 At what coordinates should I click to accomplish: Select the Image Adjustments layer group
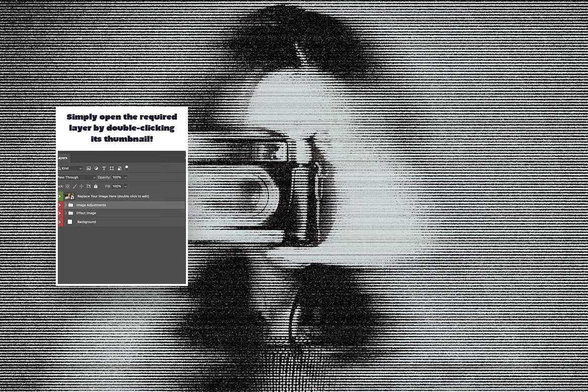click(x=91, y=205)
